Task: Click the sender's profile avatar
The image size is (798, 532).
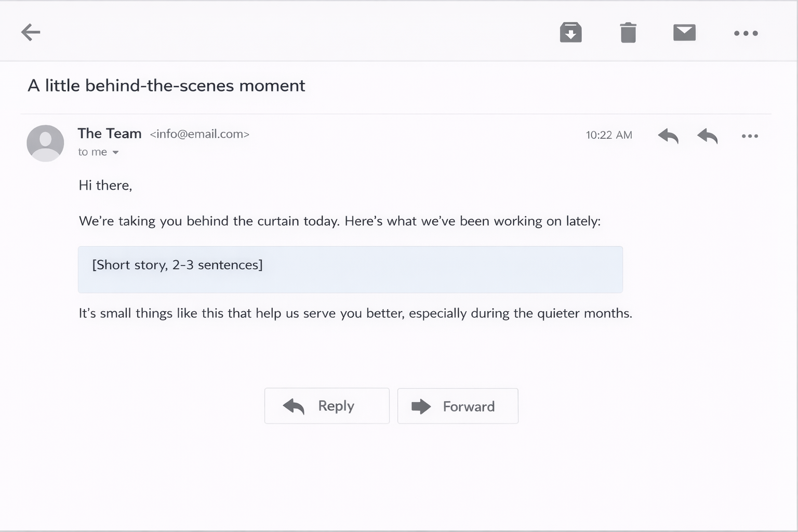Action: 45,143
